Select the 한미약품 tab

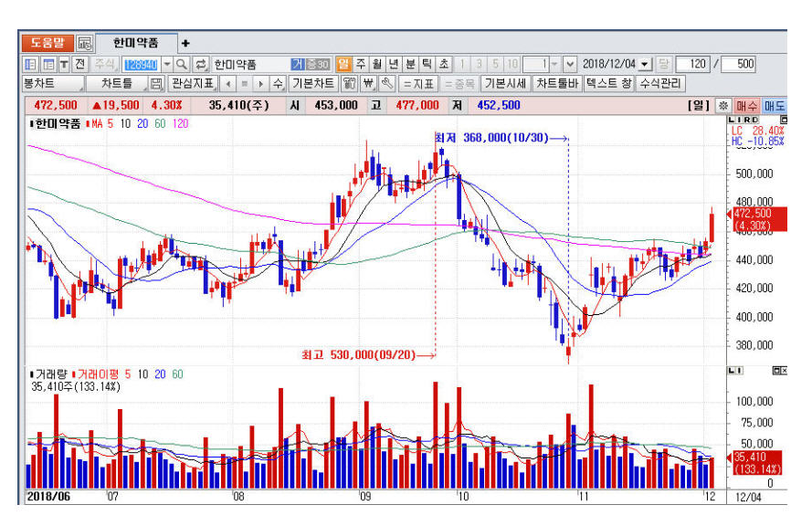pyautogui.click(x=135, y=43)
